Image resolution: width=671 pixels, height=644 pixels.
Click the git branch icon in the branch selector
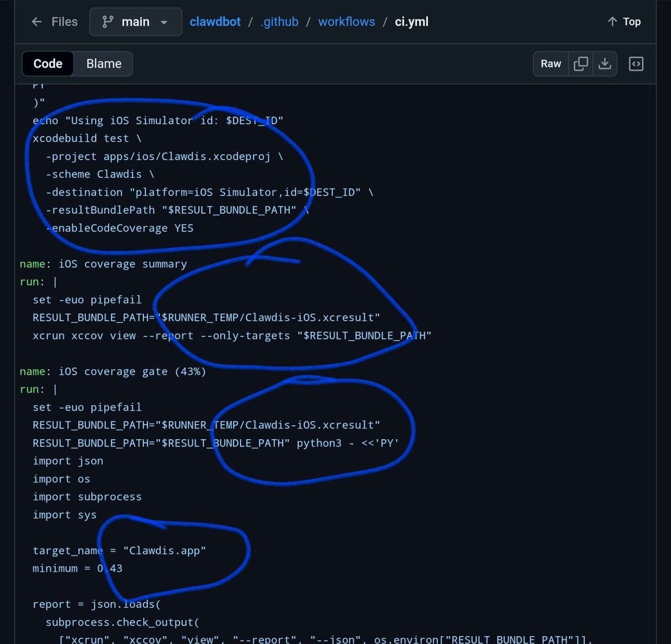click(x=107, y=22)
